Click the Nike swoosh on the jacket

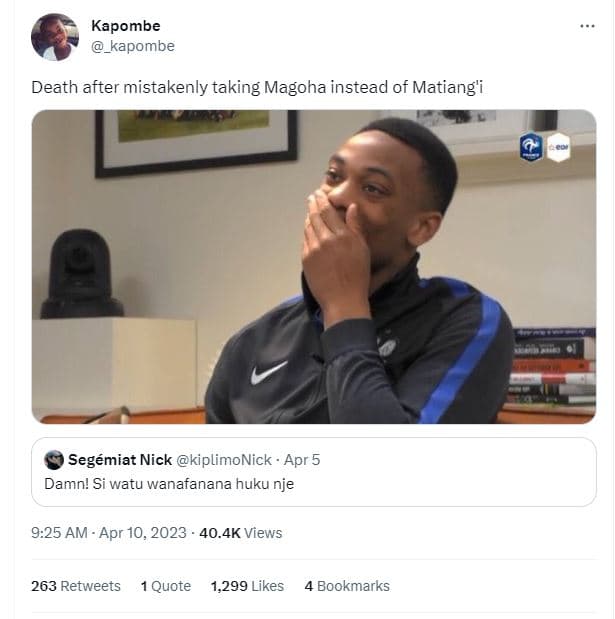(x=270, y=373)
